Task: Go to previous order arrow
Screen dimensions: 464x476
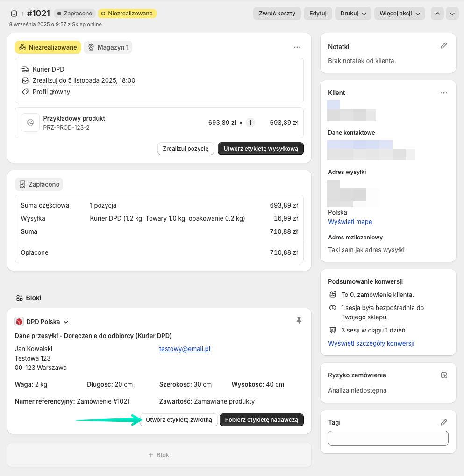Action: (437, 14)
